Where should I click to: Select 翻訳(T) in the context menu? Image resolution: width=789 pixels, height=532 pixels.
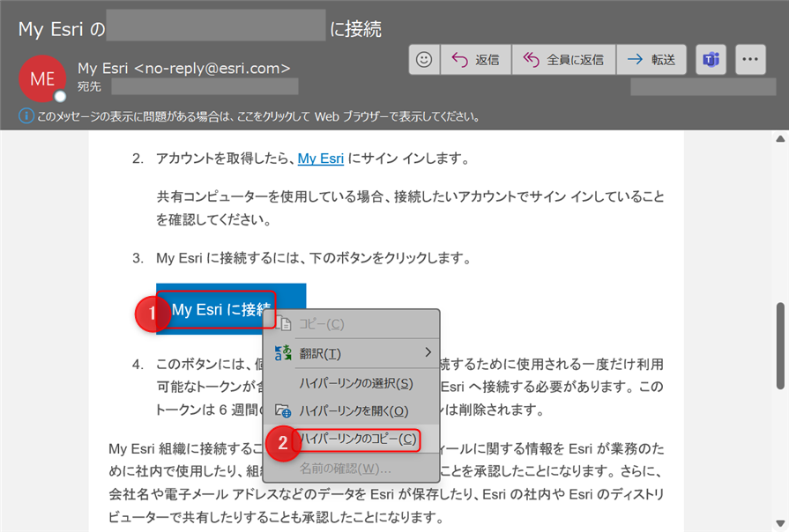351,353
